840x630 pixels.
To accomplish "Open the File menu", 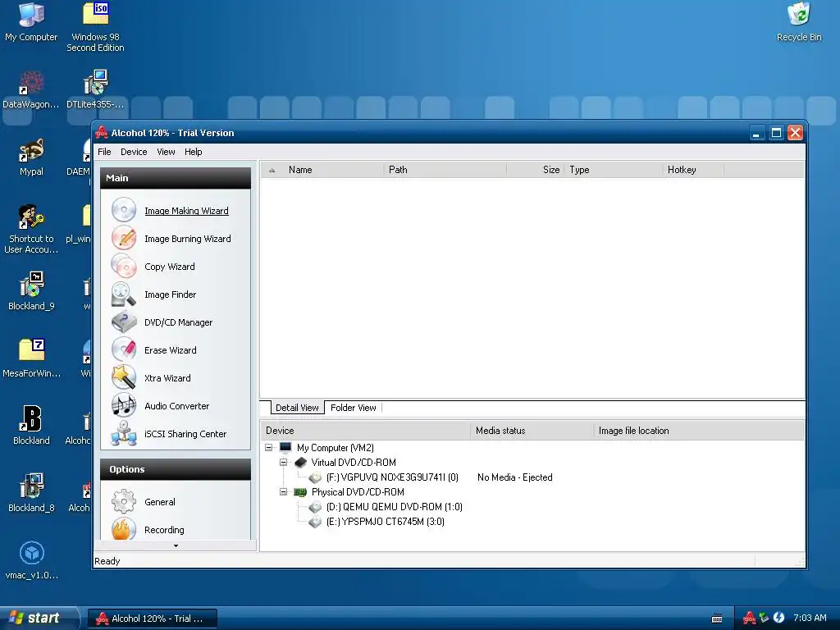I will [x=104, y=152].
